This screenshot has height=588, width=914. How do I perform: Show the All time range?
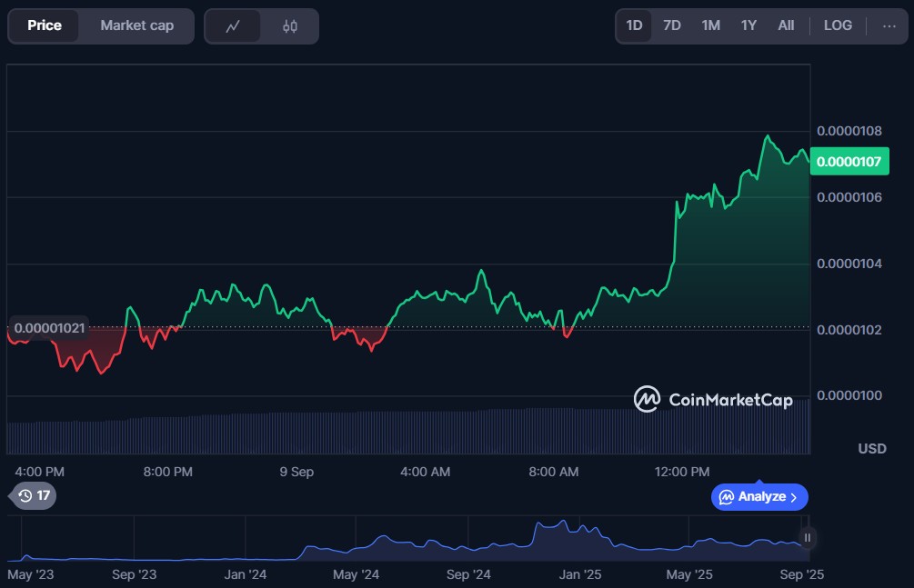[786, 25]
